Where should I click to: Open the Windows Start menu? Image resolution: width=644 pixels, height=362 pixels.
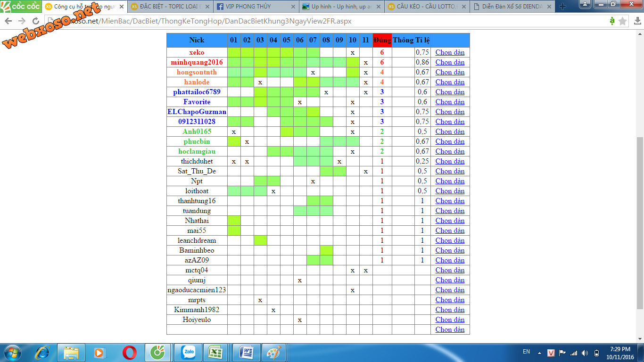point(12,353)
